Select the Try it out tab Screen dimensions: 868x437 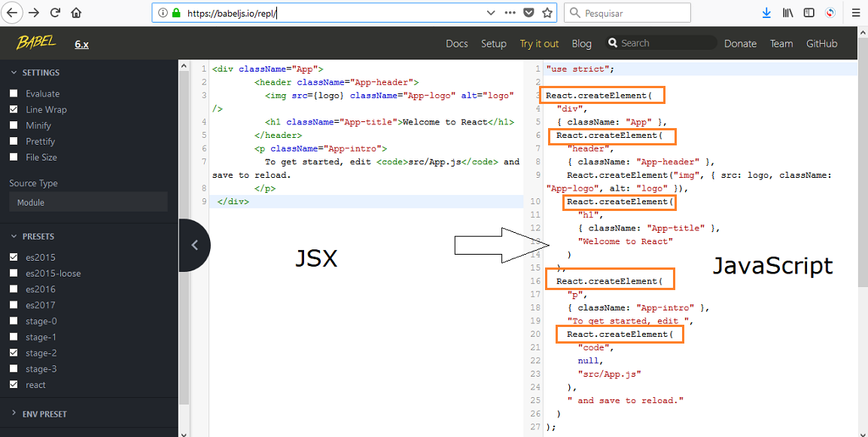[539, 44]
